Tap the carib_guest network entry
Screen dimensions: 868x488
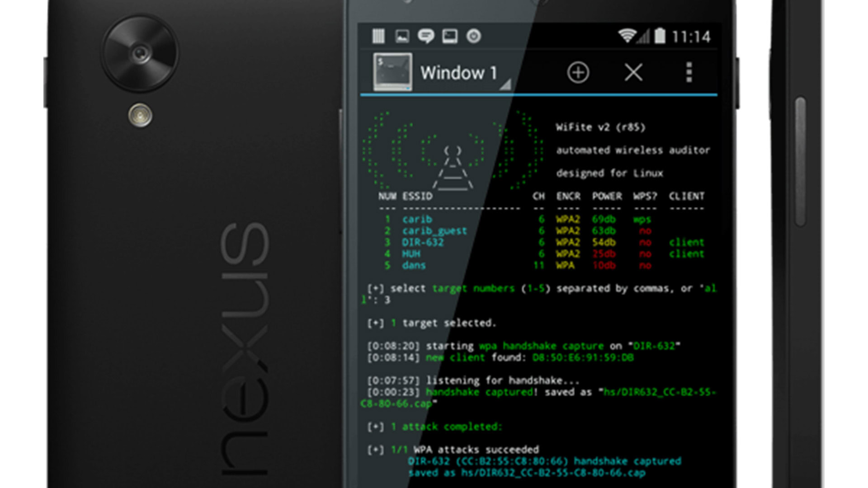click(434, 231)
